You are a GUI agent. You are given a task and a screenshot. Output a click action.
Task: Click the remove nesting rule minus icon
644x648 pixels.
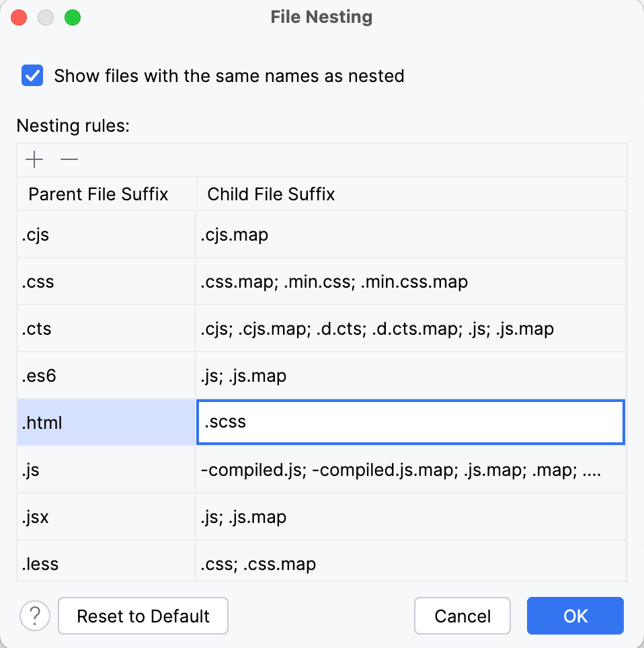[68, 159]
